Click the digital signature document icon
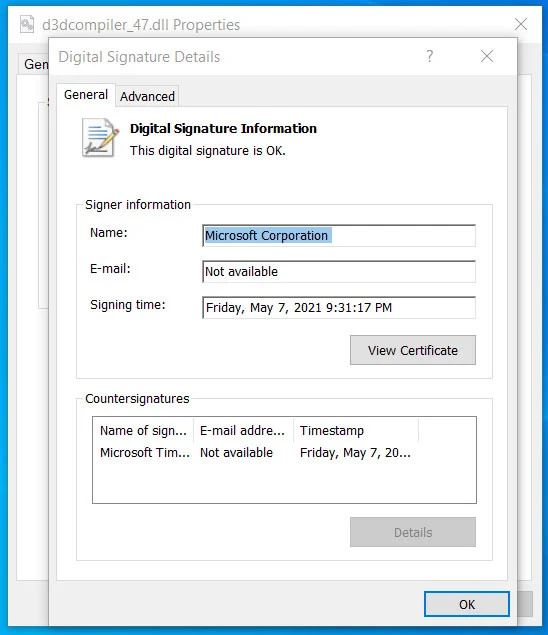The image size is (548, 635). pyautogui.click(x=100, y=137)
